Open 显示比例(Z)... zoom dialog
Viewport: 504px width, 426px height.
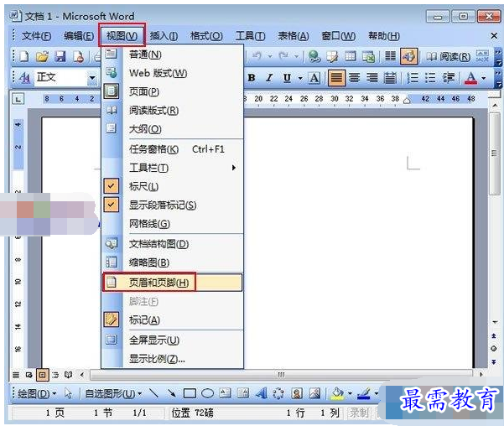172,359
